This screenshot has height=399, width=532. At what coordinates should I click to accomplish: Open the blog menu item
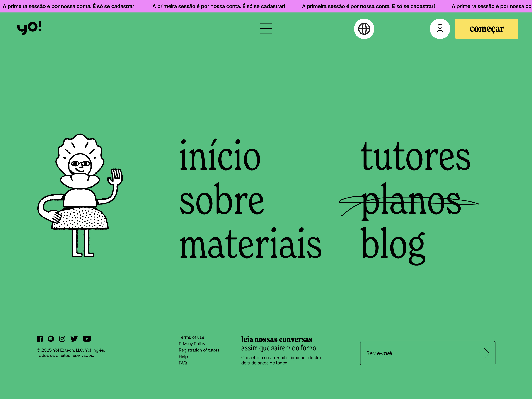393,244
